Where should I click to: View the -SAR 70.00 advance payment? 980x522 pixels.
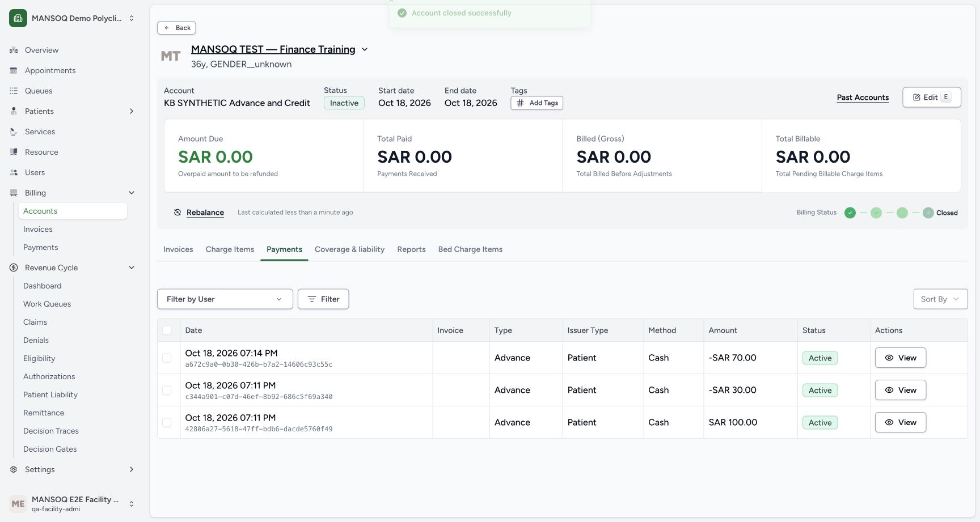tap(900, 358)
